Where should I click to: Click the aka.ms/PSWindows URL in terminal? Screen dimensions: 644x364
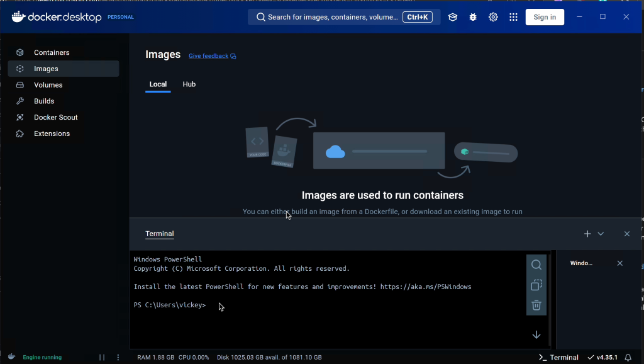[x=426, y=287]
